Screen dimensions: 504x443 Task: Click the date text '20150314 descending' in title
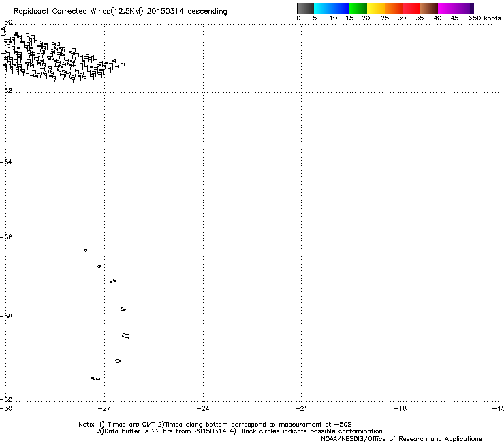point(187,12)
